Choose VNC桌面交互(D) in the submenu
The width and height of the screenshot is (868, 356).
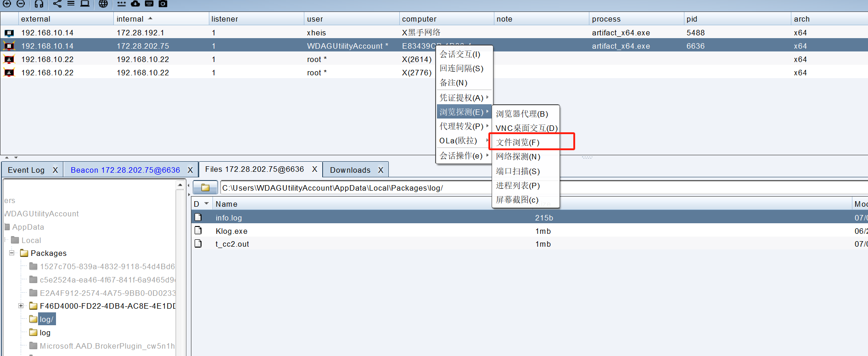(x=526, y=128)
